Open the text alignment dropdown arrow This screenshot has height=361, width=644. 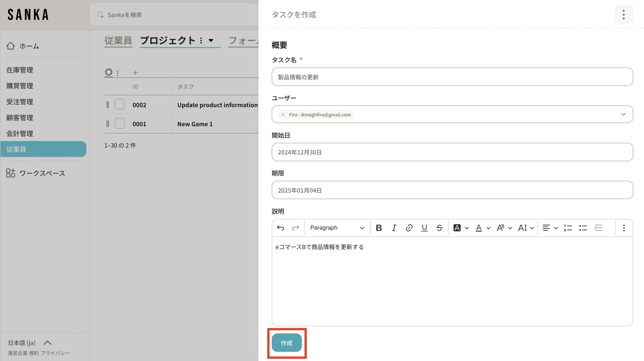coord(556,228)
